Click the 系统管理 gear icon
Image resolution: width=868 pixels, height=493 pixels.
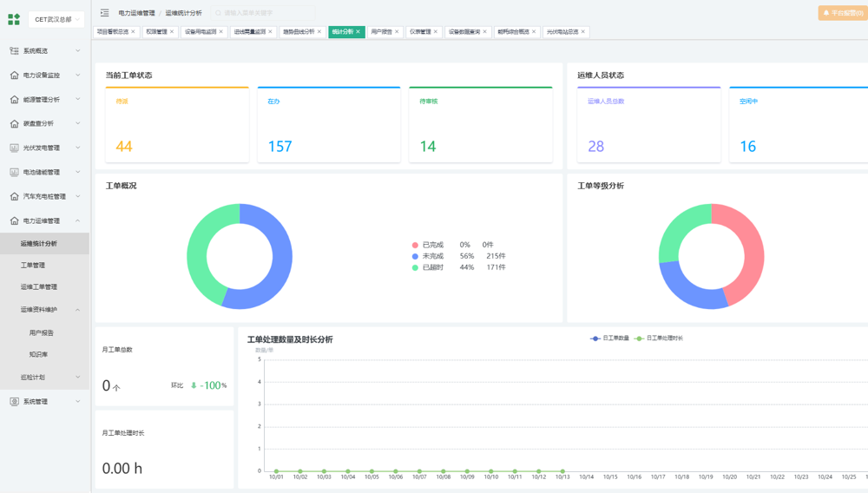pyautogui.click(x=14, y=402)
